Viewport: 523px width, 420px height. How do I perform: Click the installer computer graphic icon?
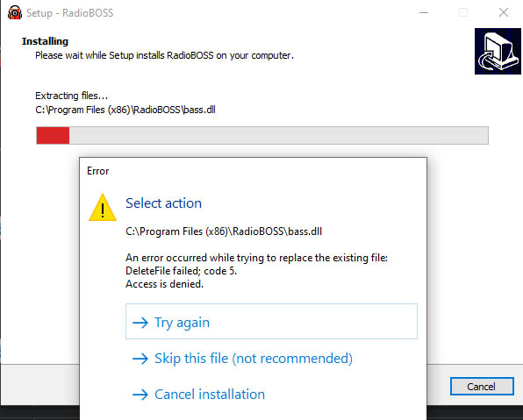click(498, 52)
